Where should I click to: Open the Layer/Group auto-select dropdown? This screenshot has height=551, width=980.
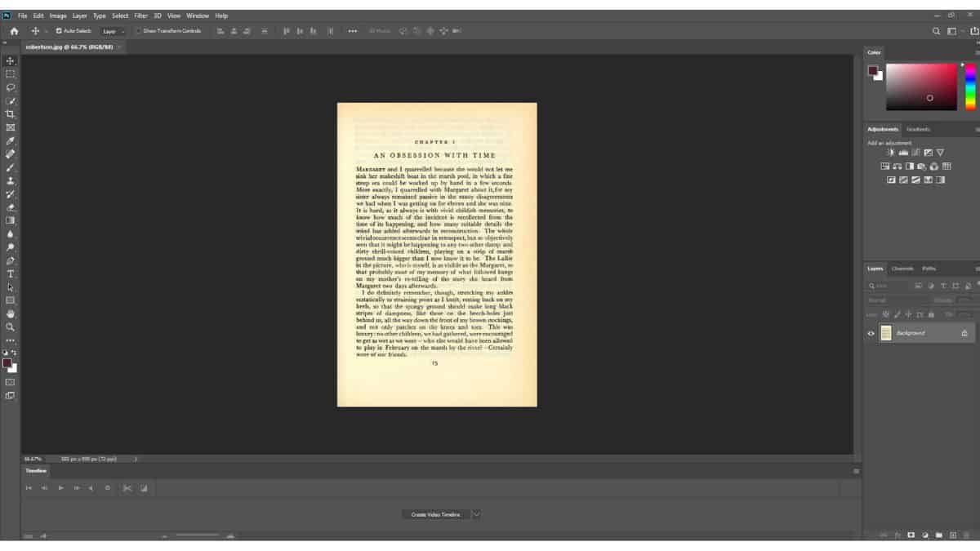coord(113,31)
